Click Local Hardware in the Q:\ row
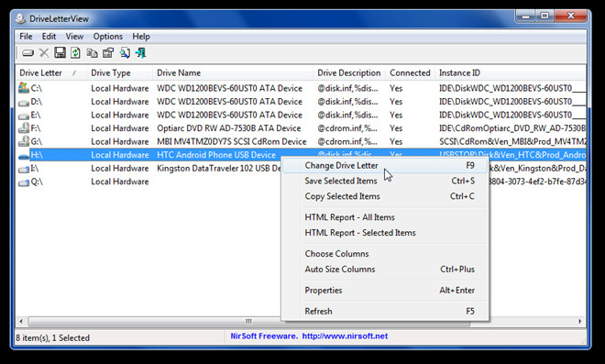605x364 pixels. click(x=119, y=182)
